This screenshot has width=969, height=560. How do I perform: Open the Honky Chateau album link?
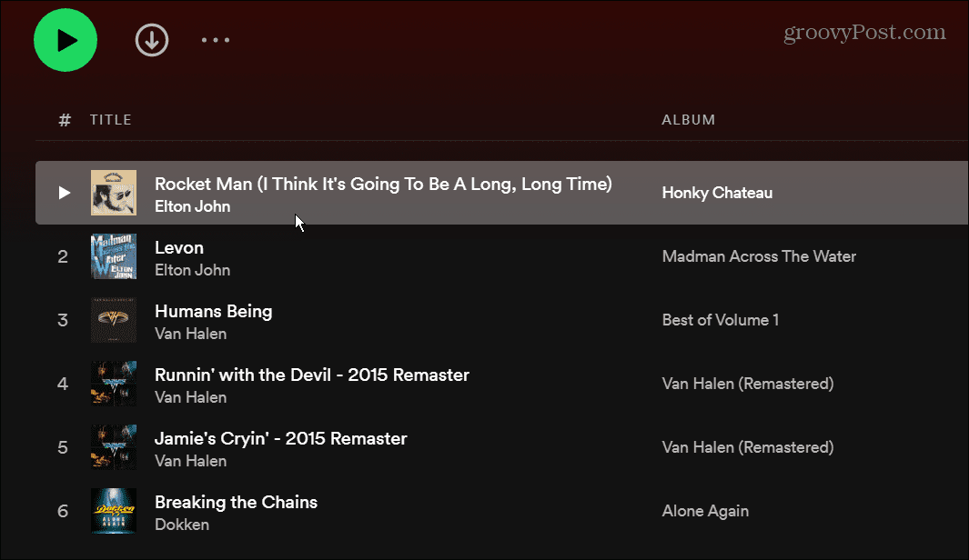click(x=717, y=193)
